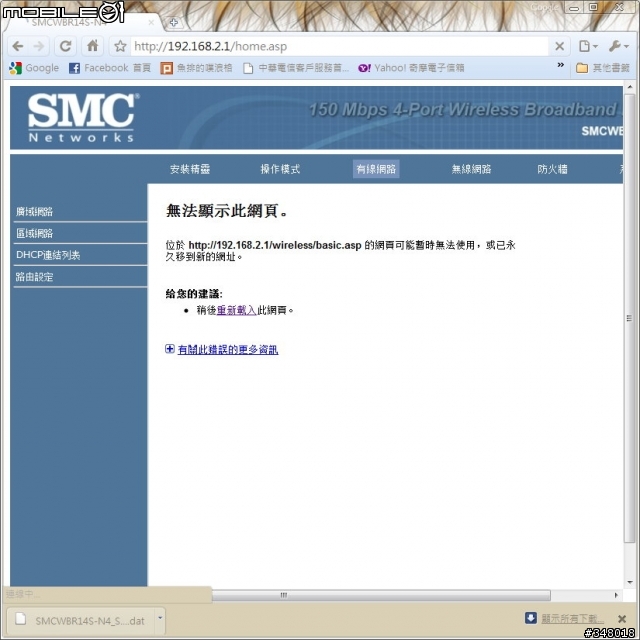
Task: Click the vertical scrollbar down arrow
Action: click(x=629, y=582)
